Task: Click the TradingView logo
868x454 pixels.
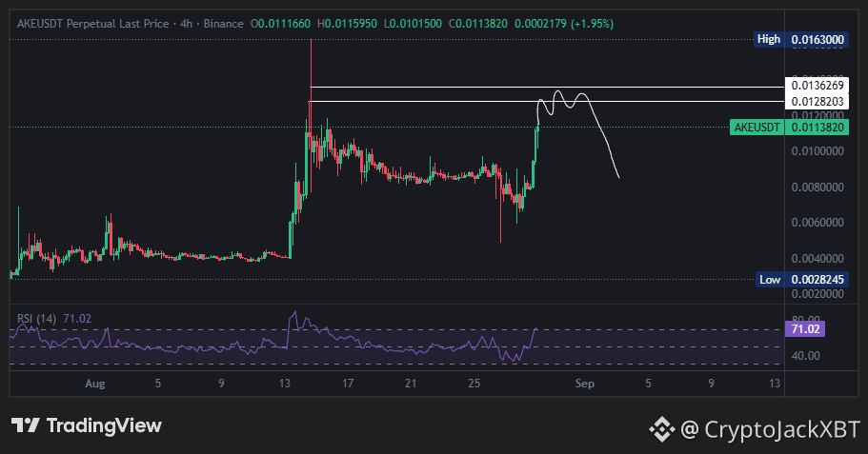Action: 87,425
